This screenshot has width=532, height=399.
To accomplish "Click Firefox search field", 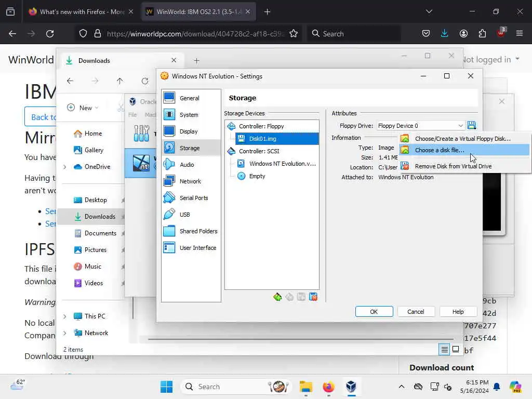I will point(355,34).
